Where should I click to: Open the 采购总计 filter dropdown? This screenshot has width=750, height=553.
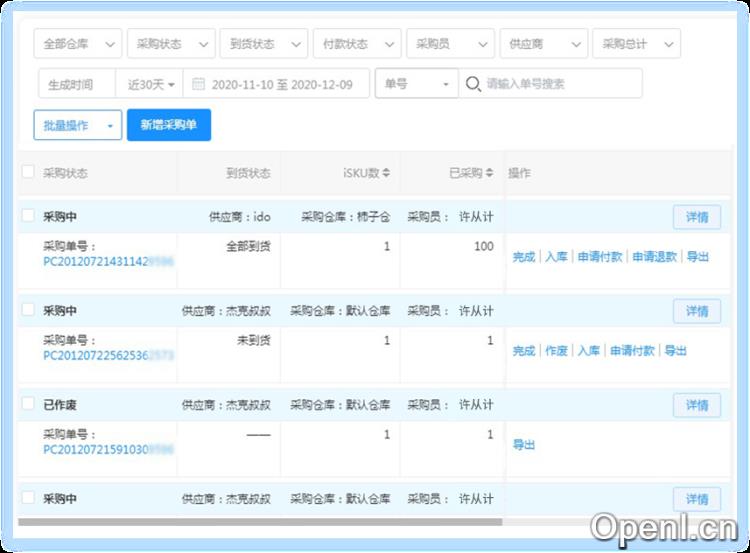tap(637, 44)
